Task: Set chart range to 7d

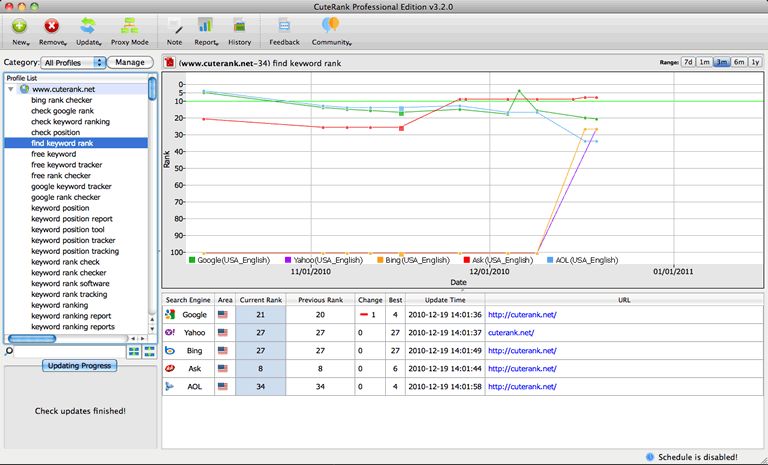Action: click(x=689, y=62)
